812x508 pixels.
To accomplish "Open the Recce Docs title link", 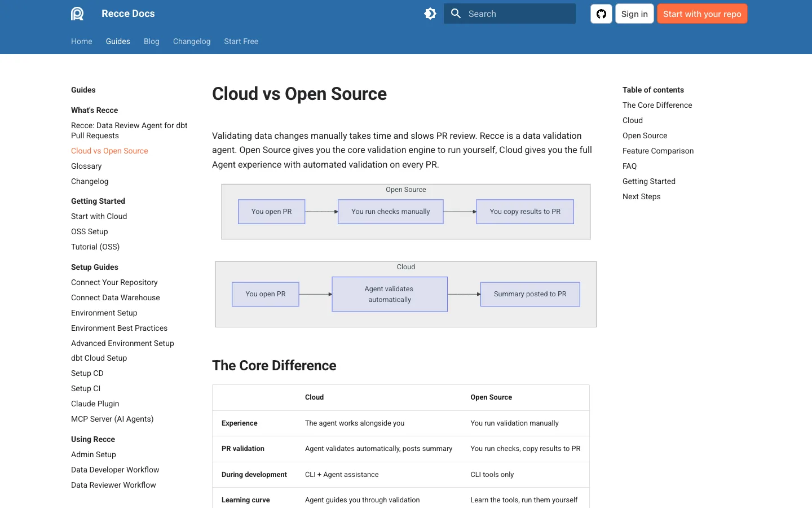I will (128, 14).
